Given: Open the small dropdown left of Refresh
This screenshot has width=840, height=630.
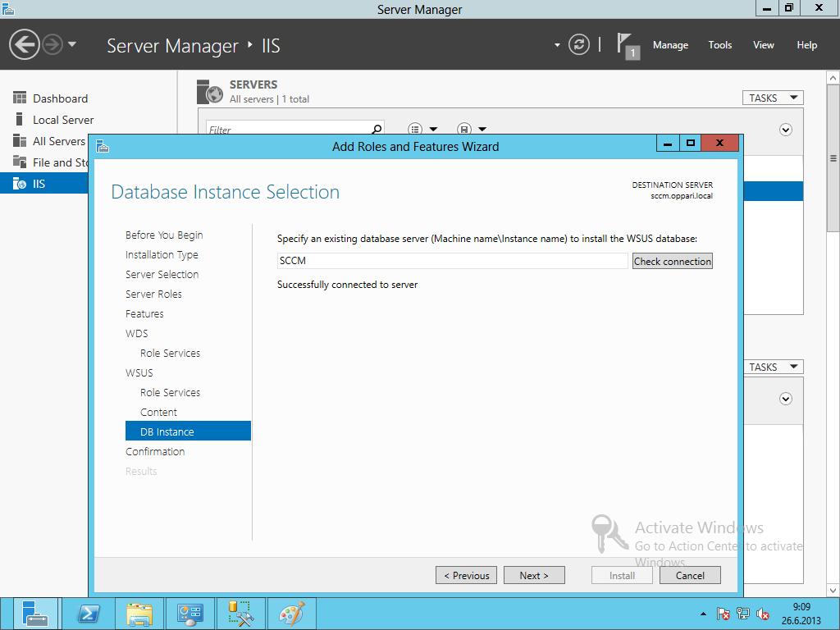Looking at the screenshot, I should pos(557,45).
